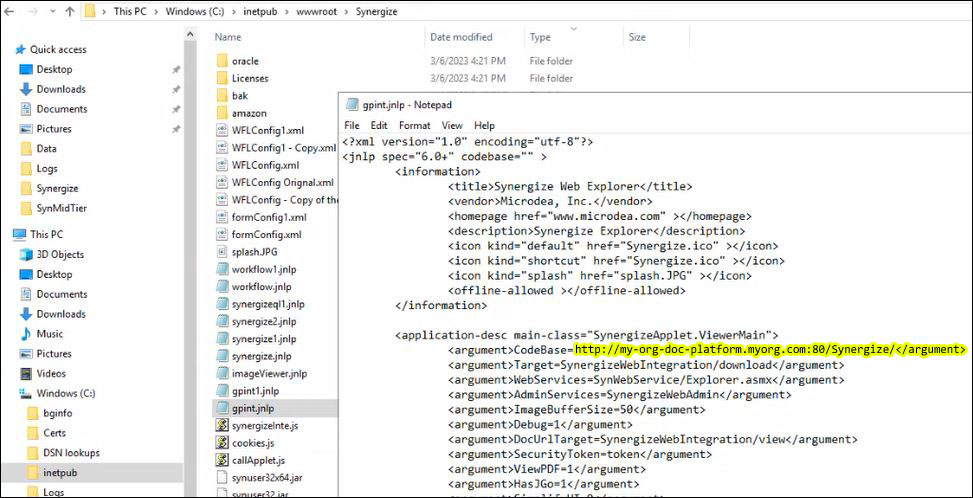Click the synergizeInte.js script file icon
Viewport: 973px width, 498px height.
coord(223,425)
